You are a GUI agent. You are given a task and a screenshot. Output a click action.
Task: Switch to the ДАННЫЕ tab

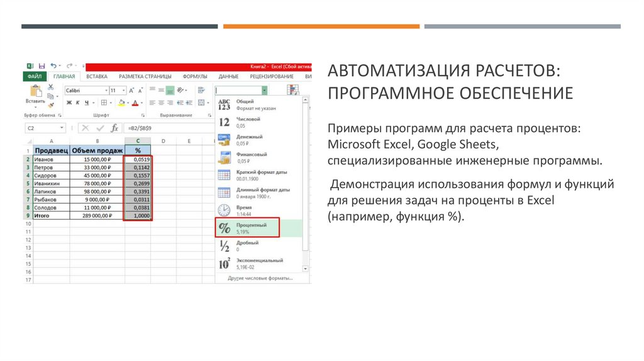[228, 76]
